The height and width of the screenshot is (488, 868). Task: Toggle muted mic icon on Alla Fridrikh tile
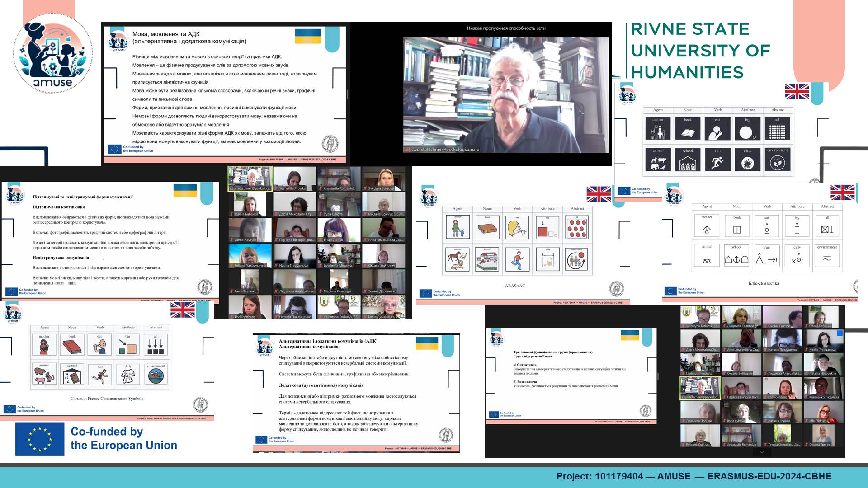coord(806,421)
